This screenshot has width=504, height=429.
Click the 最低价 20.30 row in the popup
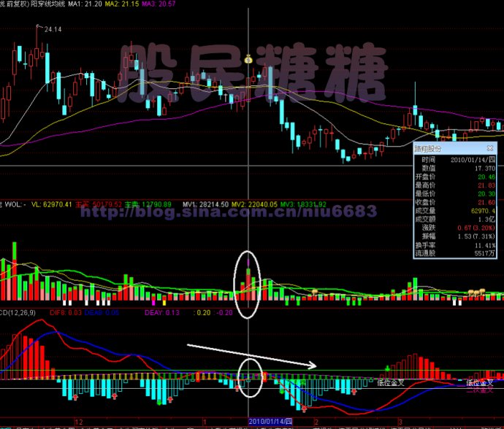[455, 193]
